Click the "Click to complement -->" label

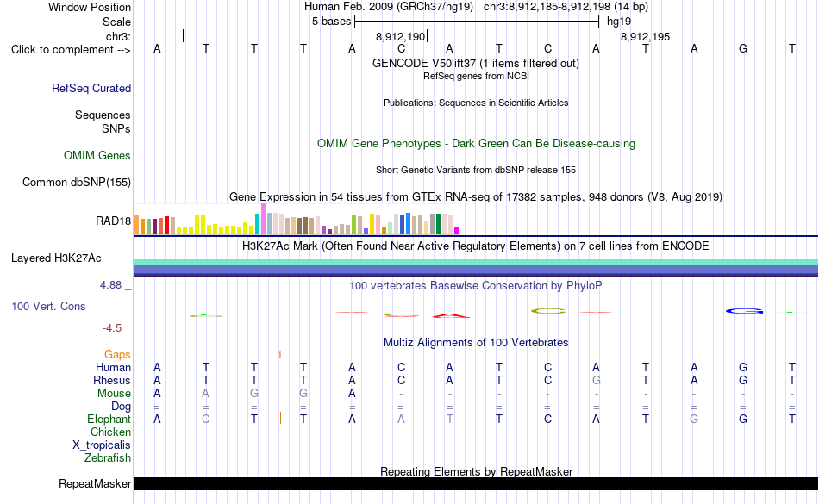tap(71, 50)
